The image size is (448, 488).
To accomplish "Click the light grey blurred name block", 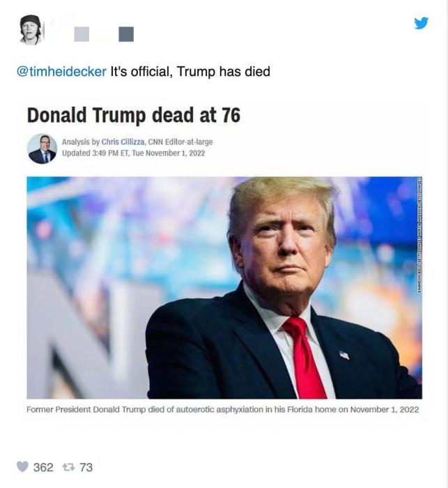I will pos(82,33).
